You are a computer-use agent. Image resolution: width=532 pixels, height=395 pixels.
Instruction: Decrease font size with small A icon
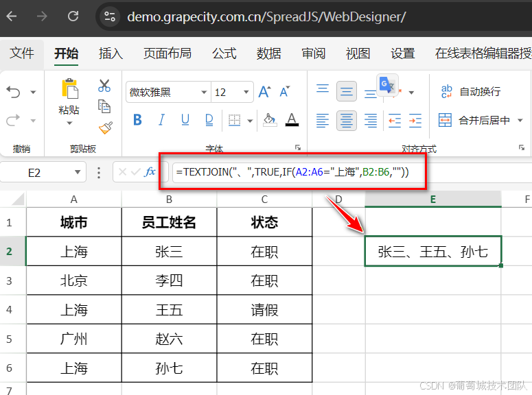pyautogui.click(x=285, y=92)
